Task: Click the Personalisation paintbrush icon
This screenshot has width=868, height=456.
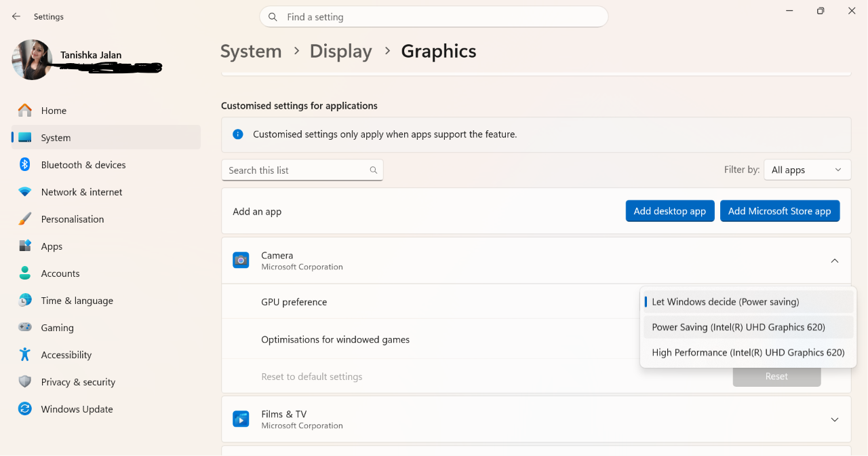Action: pos(25,218)
